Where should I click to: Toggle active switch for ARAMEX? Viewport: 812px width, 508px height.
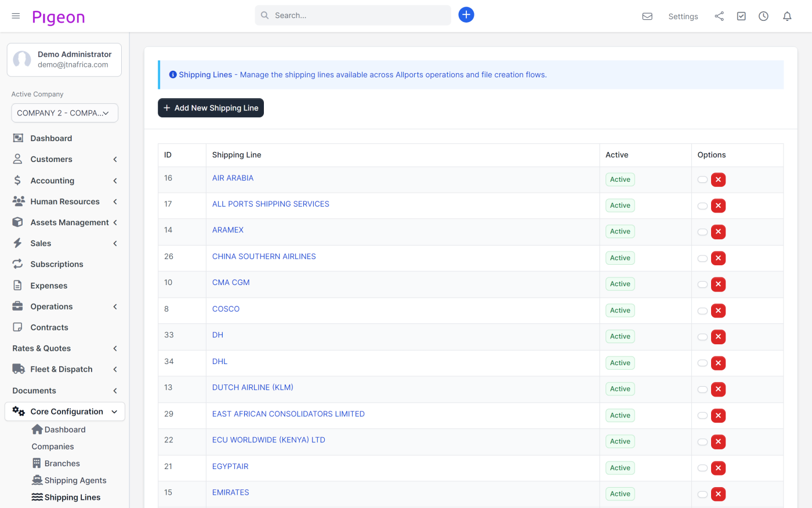coord(702,232)
